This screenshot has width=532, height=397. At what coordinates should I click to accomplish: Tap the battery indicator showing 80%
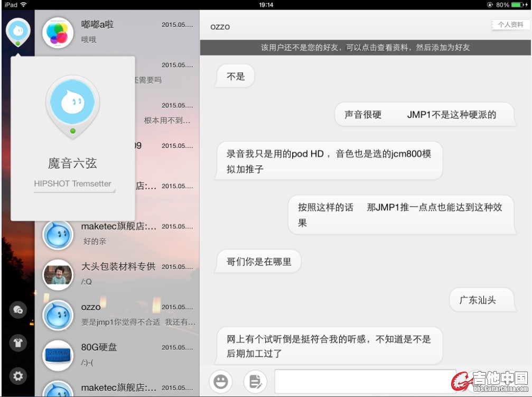point(512,5)
